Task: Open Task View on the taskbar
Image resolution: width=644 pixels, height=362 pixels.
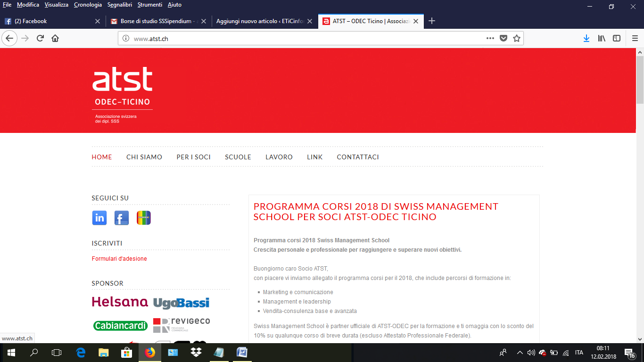Action: click(57, 352)
